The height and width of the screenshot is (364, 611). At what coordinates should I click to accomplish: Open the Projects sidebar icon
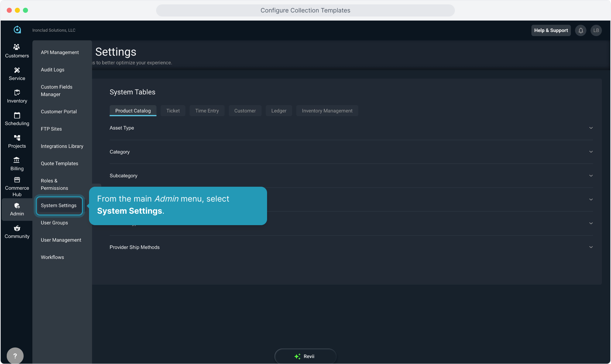(17, 138)
